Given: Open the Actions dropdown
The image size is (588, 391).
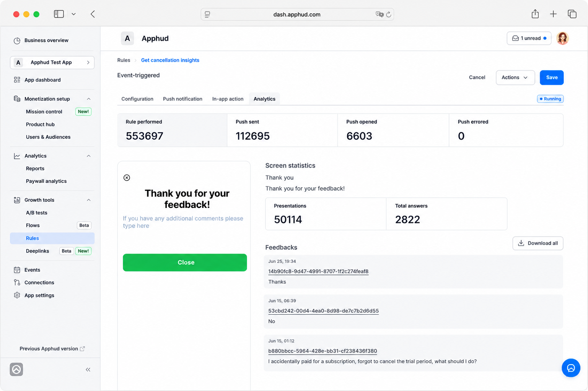Looking at the screenshot, I should click(x=515, y=78).
